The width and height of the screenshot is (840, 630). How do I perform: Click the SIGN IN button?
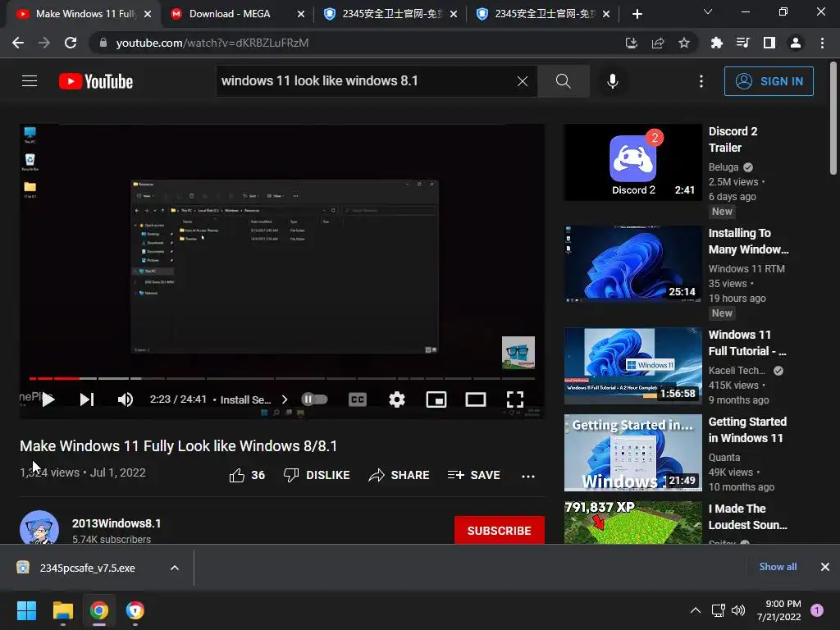[769, 81]
